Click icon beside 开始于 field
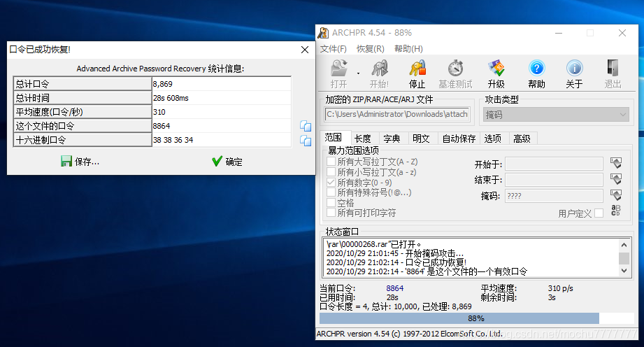Screen dimensions: 644x347 pyautogui.click(x=615, y=163)
